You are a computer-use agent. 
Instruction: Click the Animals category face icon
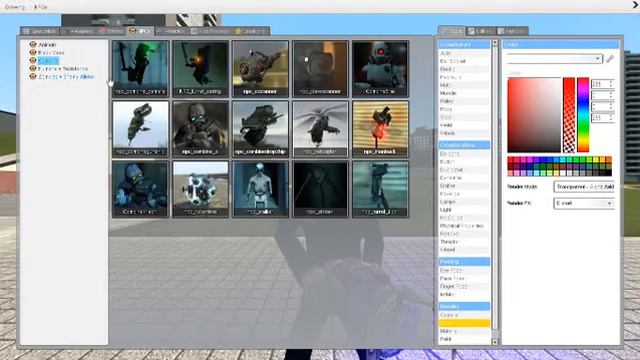(x=33, y=44)
